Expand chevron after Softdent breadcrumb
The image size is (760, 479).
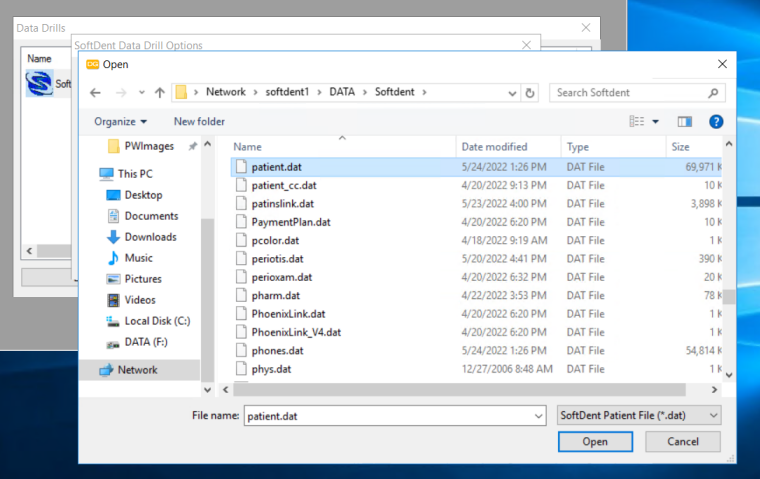(x=424, y=92)
